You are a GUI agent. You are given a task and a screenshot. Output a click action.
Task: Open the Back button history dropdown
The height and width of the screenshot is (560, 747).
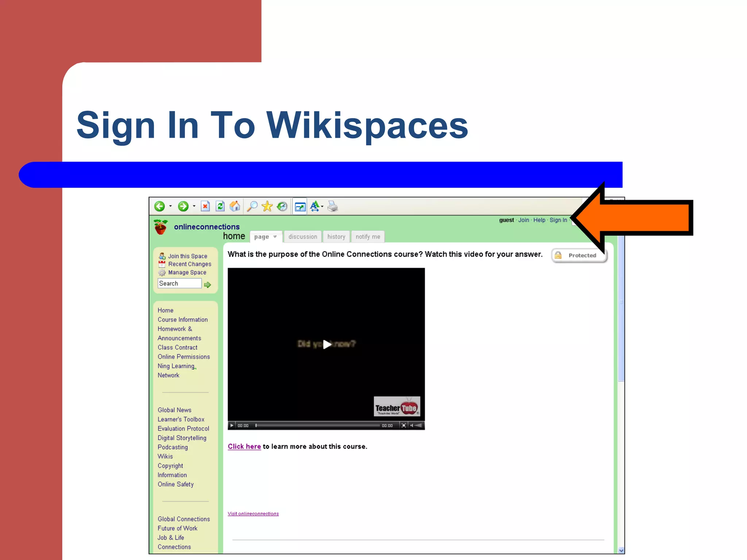(x=170, y=207)
